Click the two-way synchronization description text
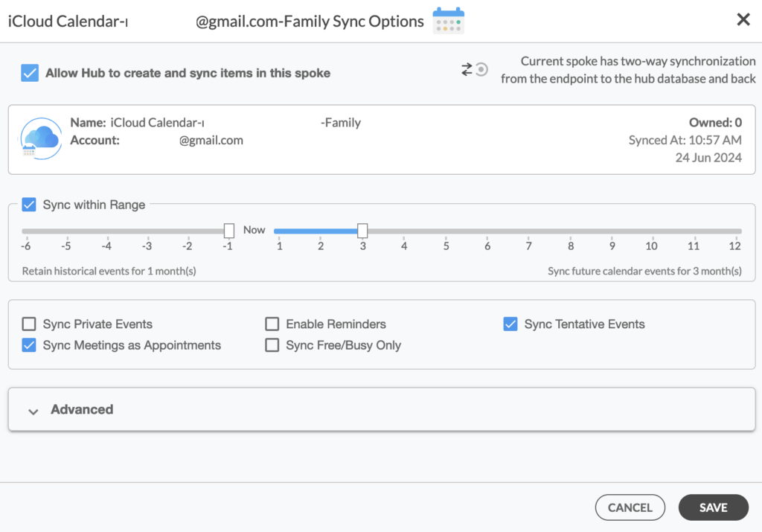 pos(628,70)
